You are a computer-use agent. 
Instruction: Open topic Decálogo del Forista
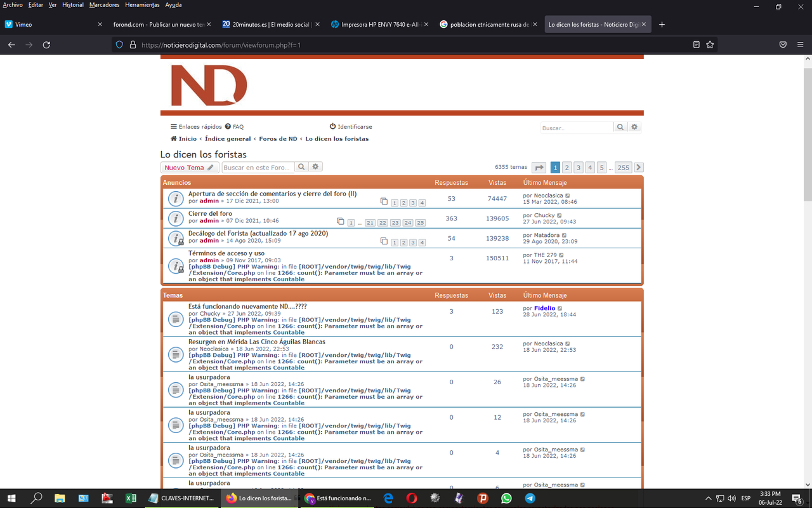[x=258, y=233]
